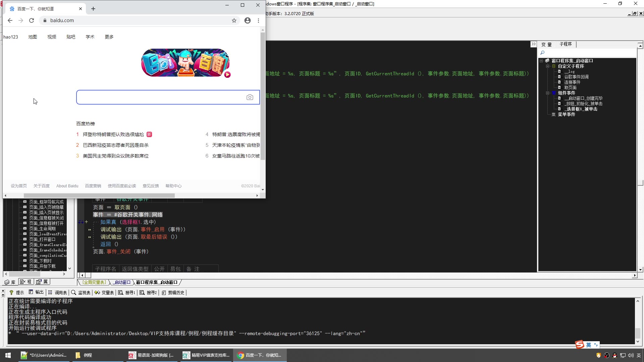Screen dimensions: 644x362
Task: Switch to the 库 panel tab
Action: tap(10, 282)
